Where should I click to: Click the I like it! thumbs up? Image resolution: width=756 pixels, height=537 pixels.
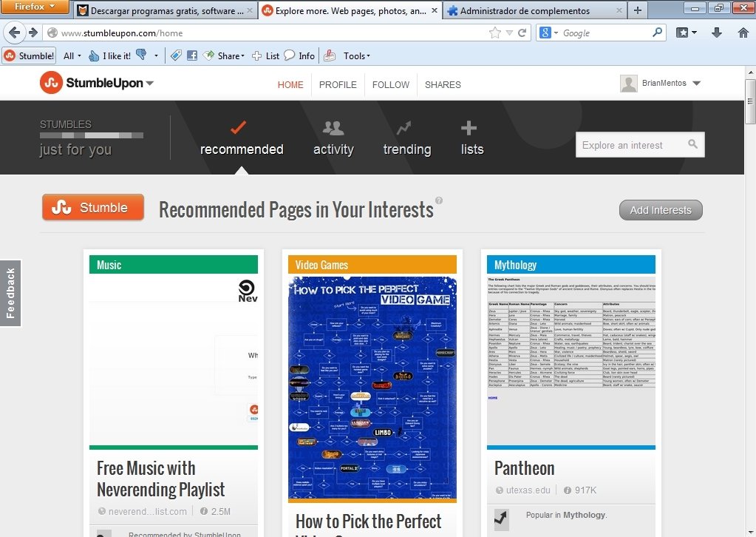[110, 55]
